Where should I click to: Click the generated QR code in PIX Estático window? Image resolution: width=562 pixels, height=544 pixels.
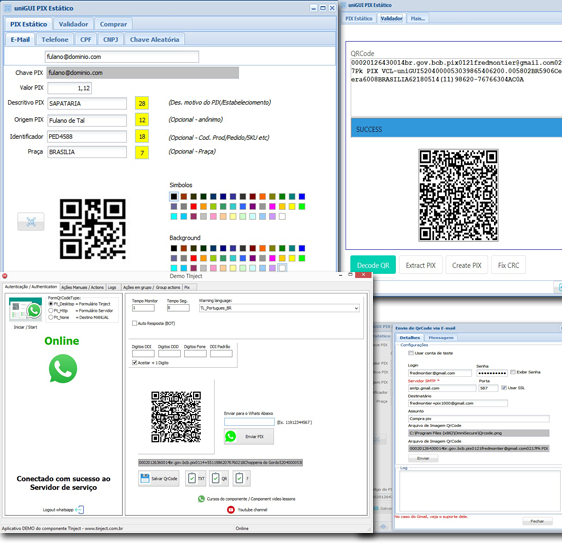click(x=93, y=229)
